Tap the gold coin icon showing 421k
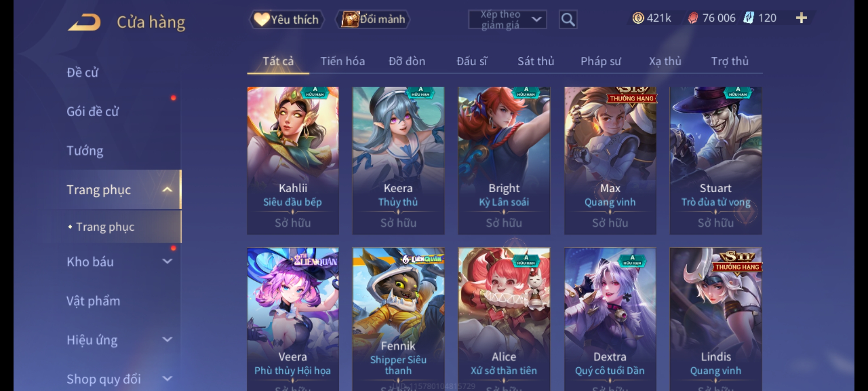Viewport: 868px width, 391px height. click(x=638, y=18)
